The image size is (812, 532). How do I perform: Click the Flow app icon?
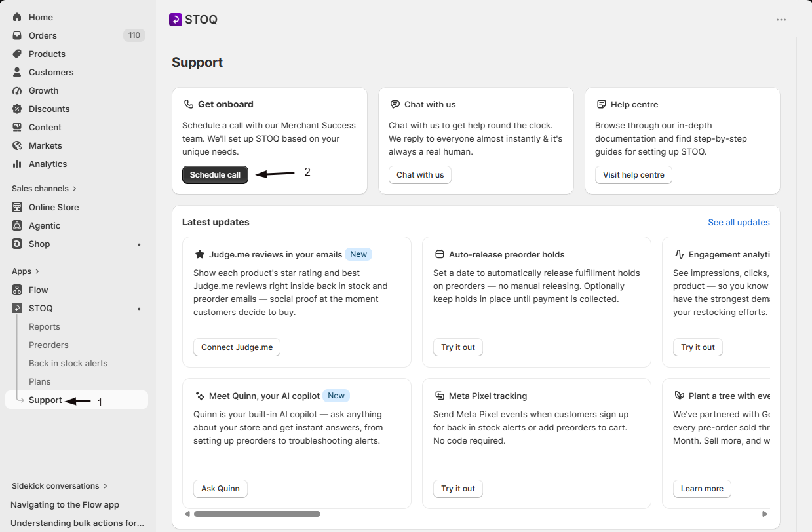17,290
